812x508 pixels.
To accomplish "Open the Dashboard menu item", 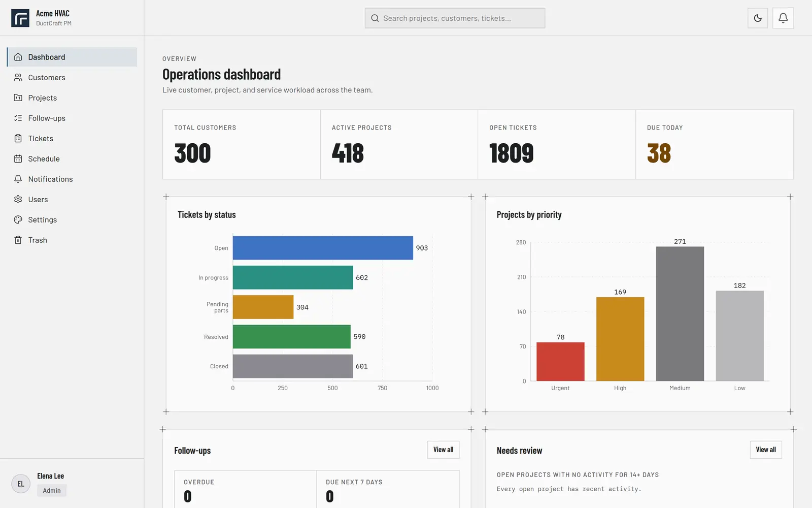I will pyautogui.click(x=72, y=57).
